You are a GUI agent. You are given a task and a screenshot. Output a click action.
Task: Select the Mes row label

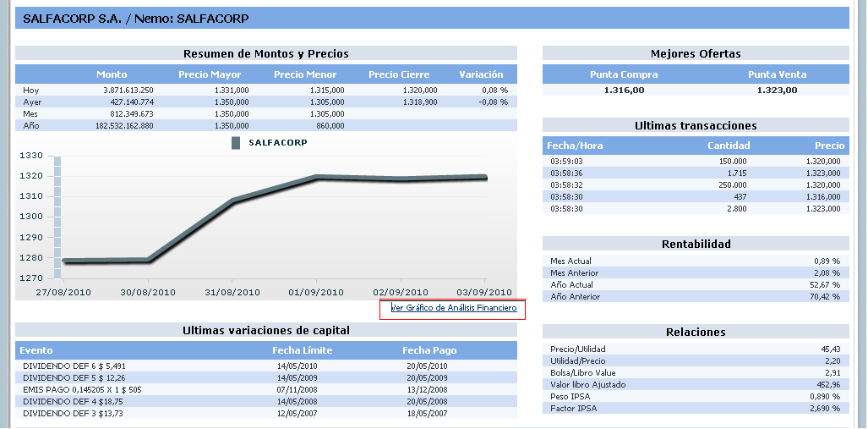[x=30, y=113]
